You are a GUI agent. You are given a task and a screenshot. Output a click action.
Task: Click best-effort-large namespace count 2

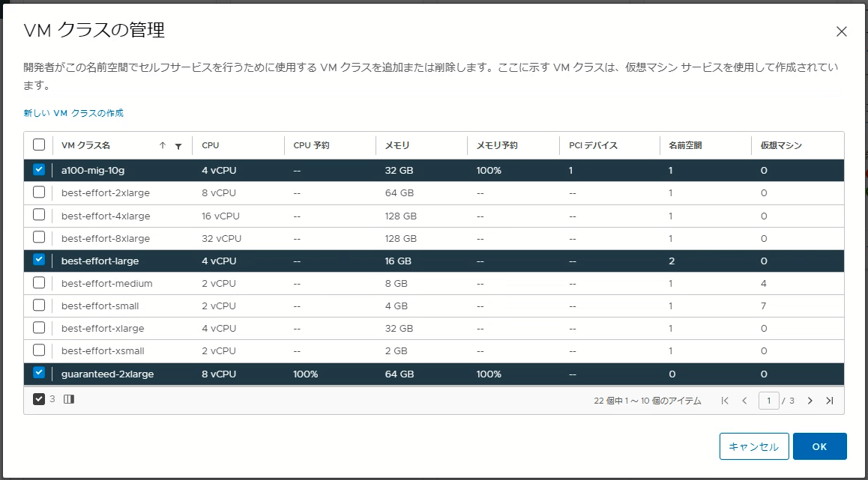[672, 261]
